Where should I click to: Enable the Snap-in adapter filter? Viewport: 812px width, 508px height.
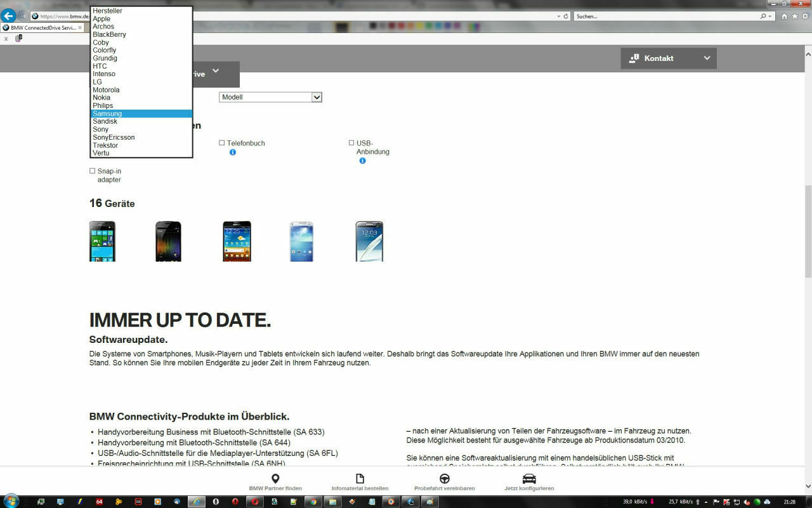pyautogui.click(x=92, y=170)
